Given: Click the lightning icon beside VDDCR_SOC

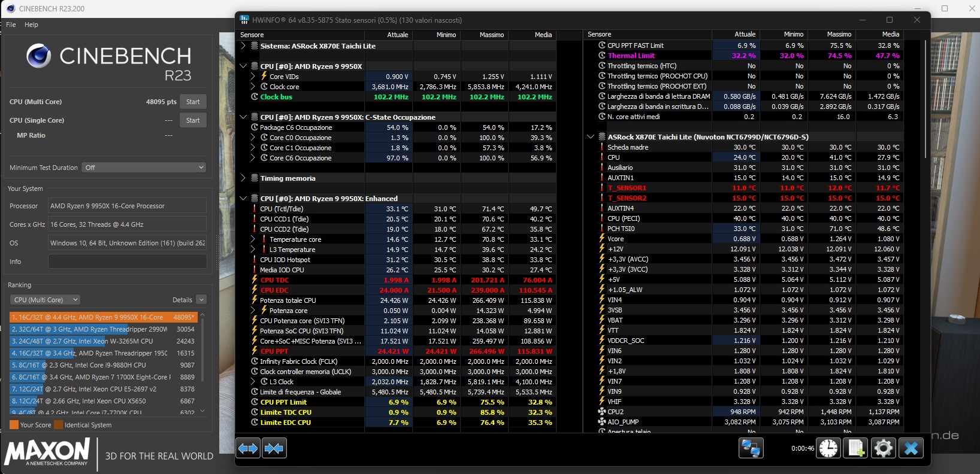Looking at the screenshot, I should 602,341.
